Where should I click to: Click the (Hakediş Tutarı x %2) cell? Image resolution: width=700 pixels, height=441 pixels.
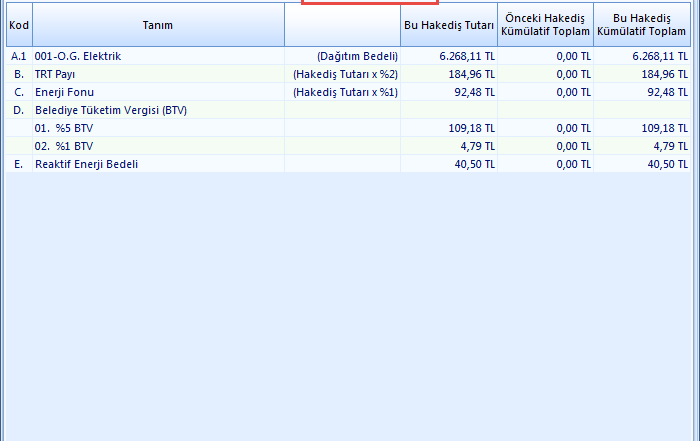click(345, 75)
